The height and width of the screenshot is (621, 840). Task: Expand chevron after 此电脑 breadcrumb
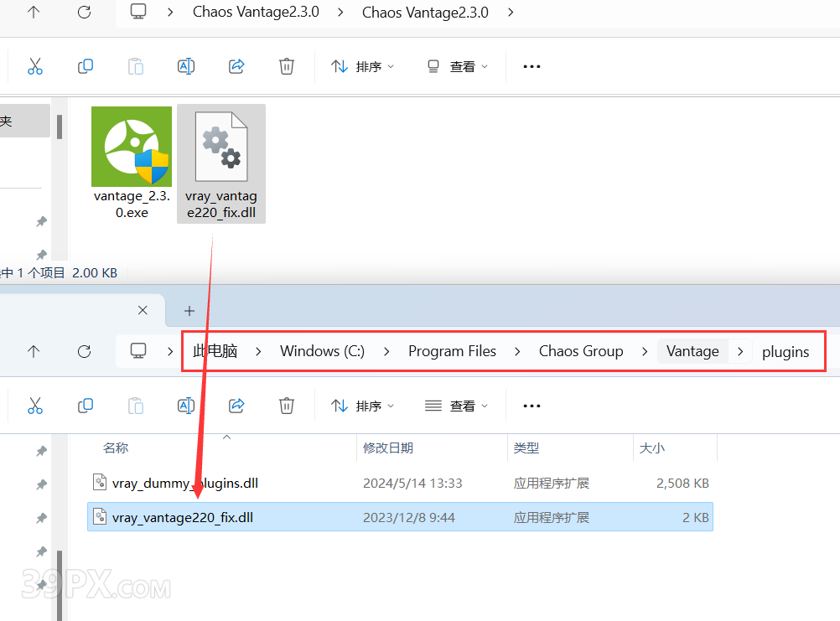point(258,351)
